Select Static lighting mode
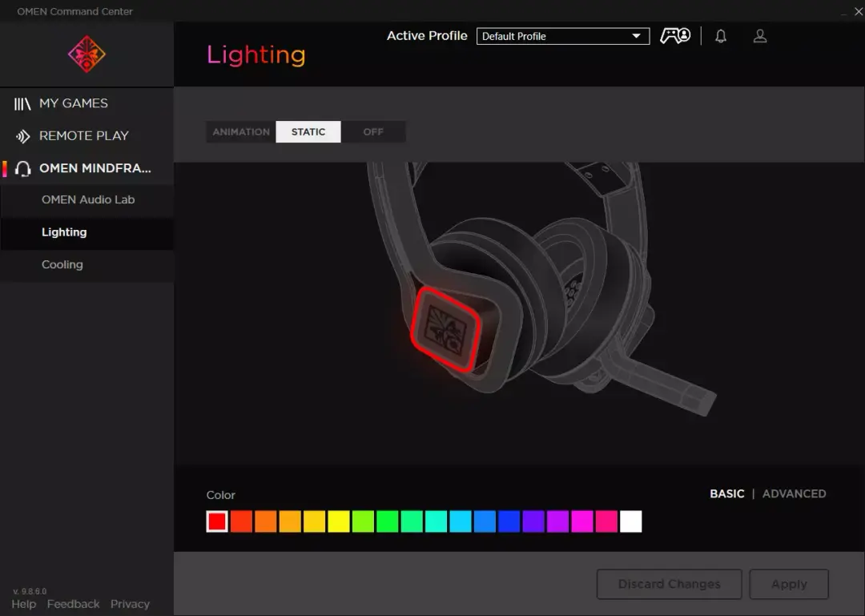865x616 pixels. tap(308, 132)
